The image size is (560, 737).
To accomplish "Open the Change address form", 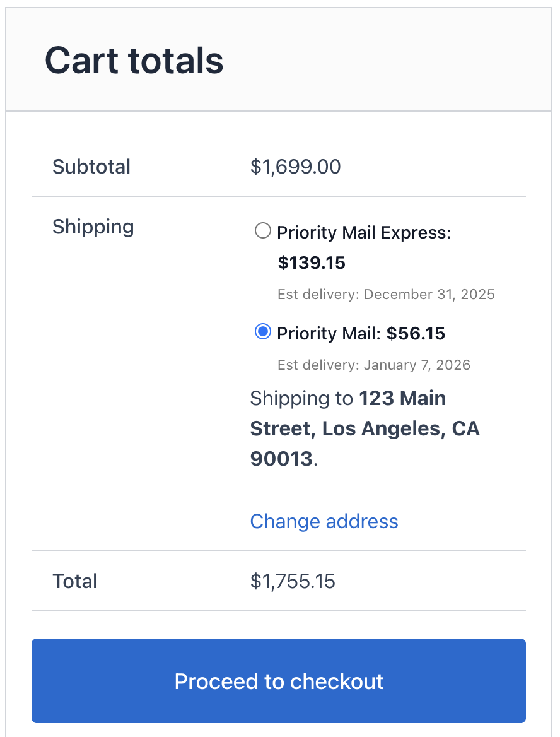I will [x=324, y=521].
